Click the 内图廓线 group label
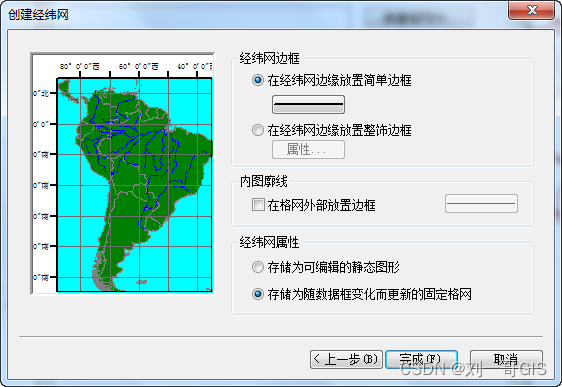562x387 pixels. point(263,181)
